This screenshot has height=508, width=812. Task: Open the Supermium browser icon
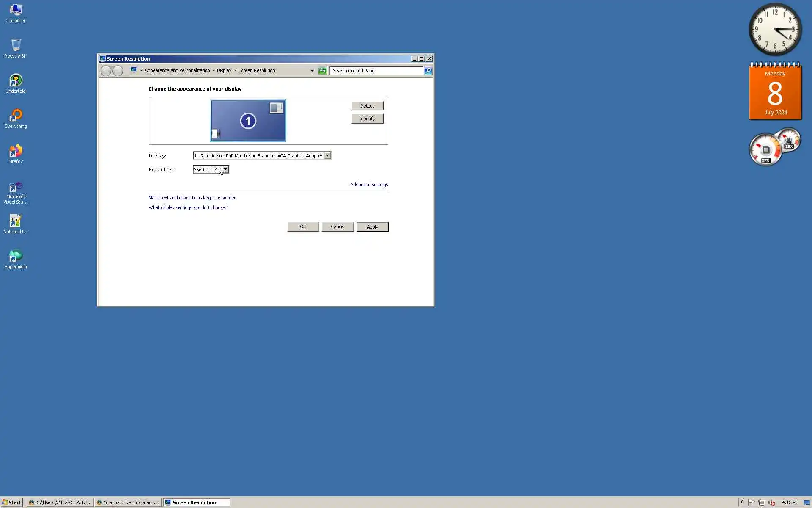point(16,257)
